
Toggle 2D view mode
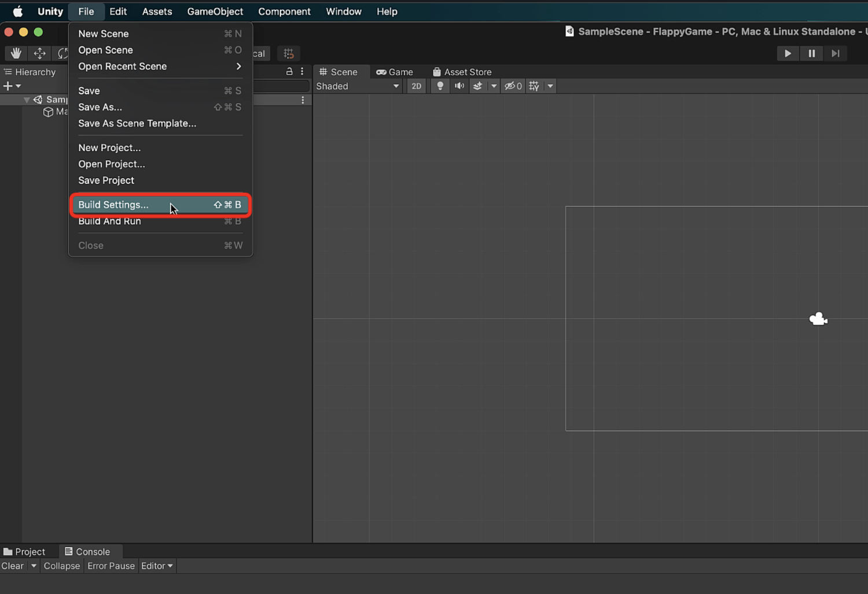(x=416, y=86)
